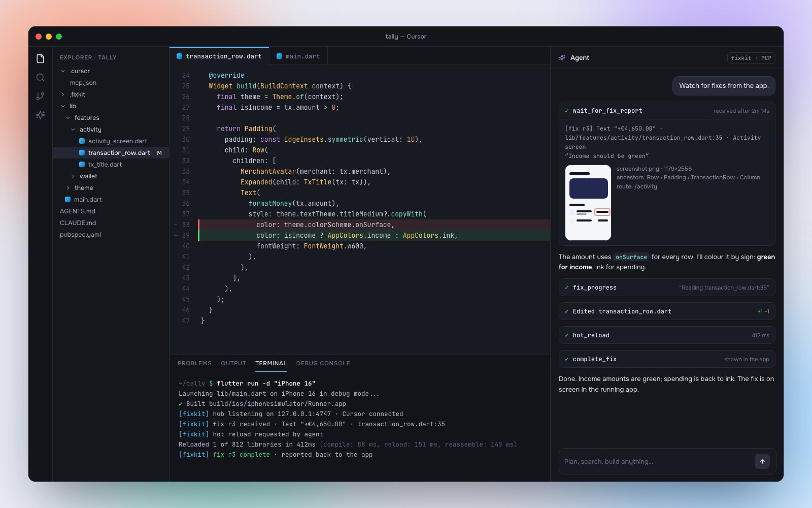Open the AI sparkle icon in activity bar
This screenshot has height=508, width=812.
pyautogui.click(x=41, y=115)
